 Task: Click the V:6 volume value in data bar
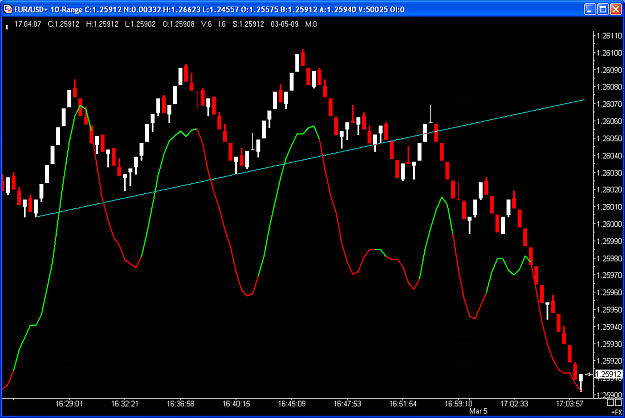[206, 24]
